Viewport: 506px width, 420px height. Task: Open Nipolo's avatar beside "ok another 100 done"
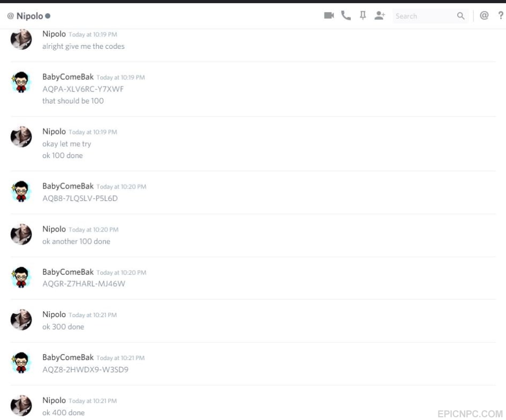pos(21,234)
